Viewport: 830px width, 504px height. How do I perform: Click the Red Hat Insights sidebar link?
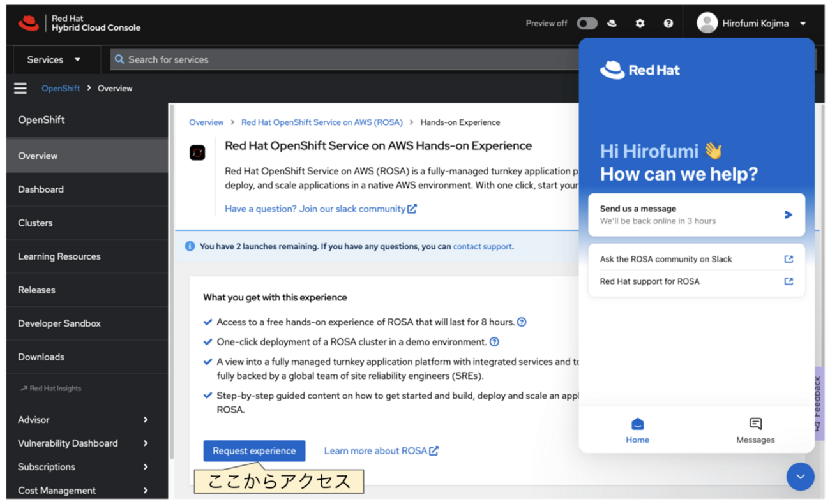click(x=50, y=388)
